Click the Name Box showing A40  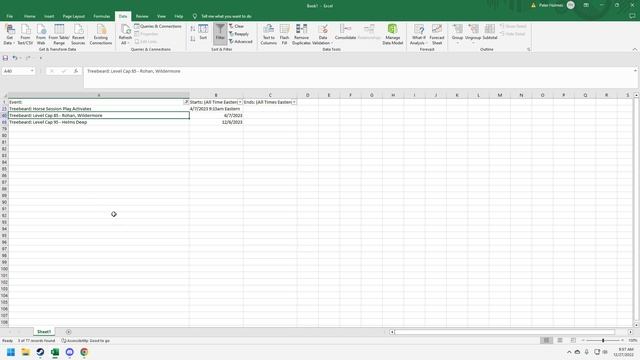[x=16, y=71]
